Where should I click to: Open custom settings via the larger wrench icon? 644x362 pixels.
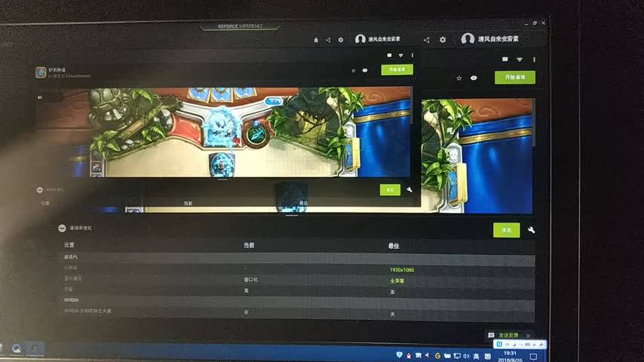click(531, 230)
